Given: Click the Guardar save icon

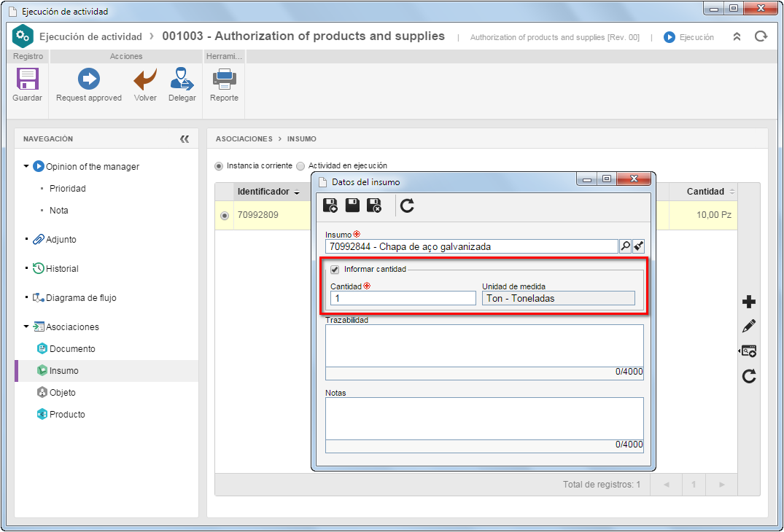Looking at the screenshot, I should [27, 79].
